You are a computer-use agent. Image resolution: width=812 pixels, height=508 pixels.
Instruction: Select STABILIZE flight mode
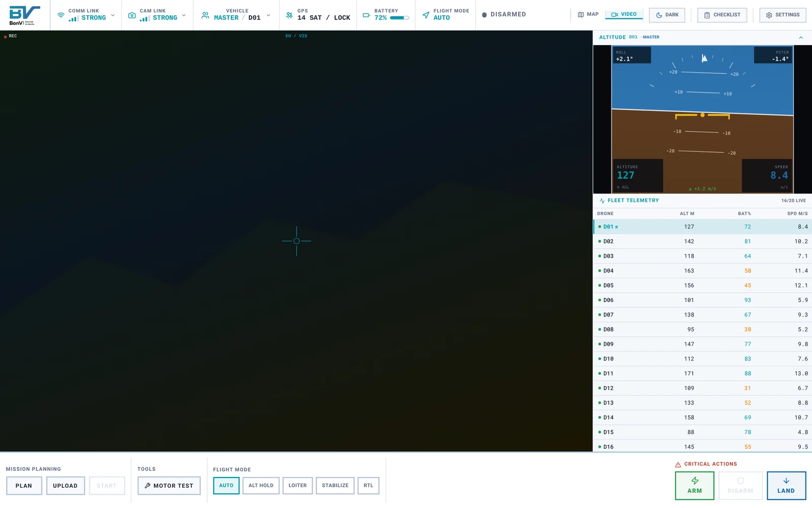click(x=335, y=486)
